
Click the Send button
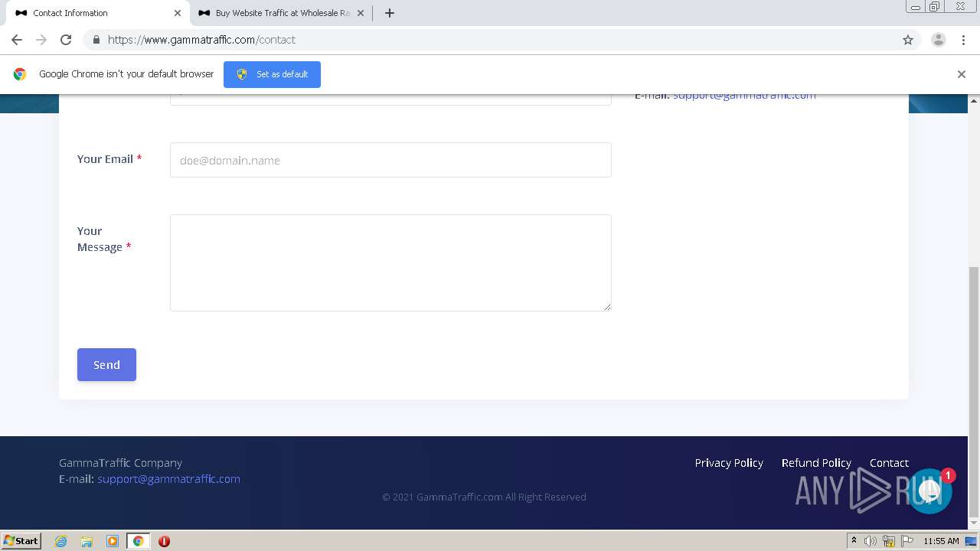(106, 365)
